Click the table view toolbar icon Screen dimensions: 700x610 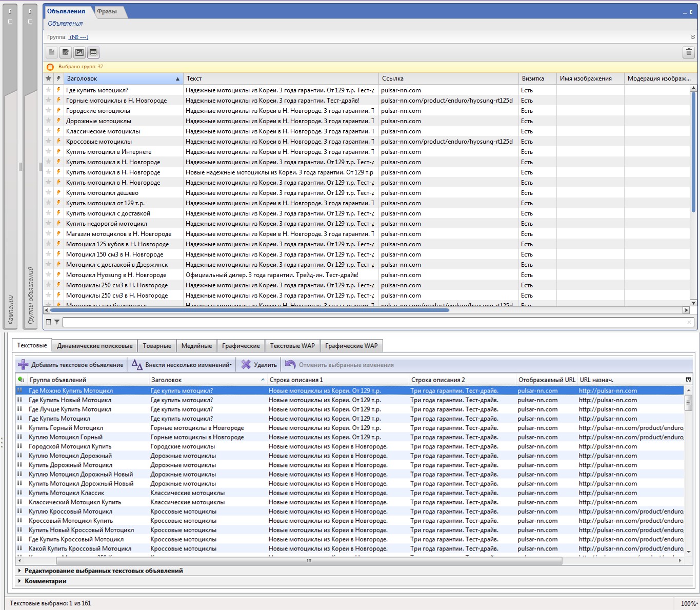pos(93,52)
